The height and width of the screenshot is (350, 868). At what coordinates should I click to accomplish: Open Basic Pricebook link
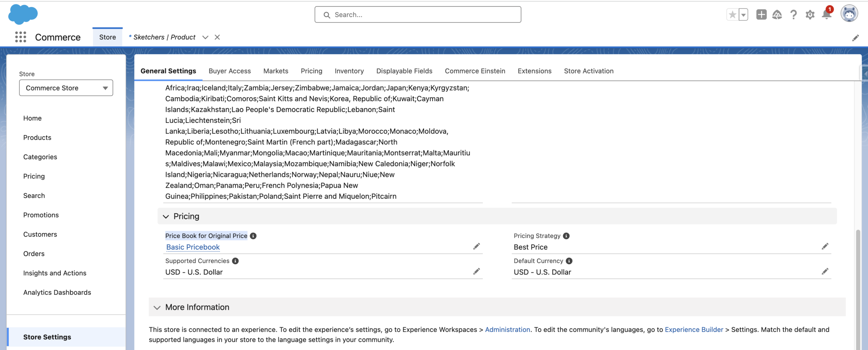[193, 247]
